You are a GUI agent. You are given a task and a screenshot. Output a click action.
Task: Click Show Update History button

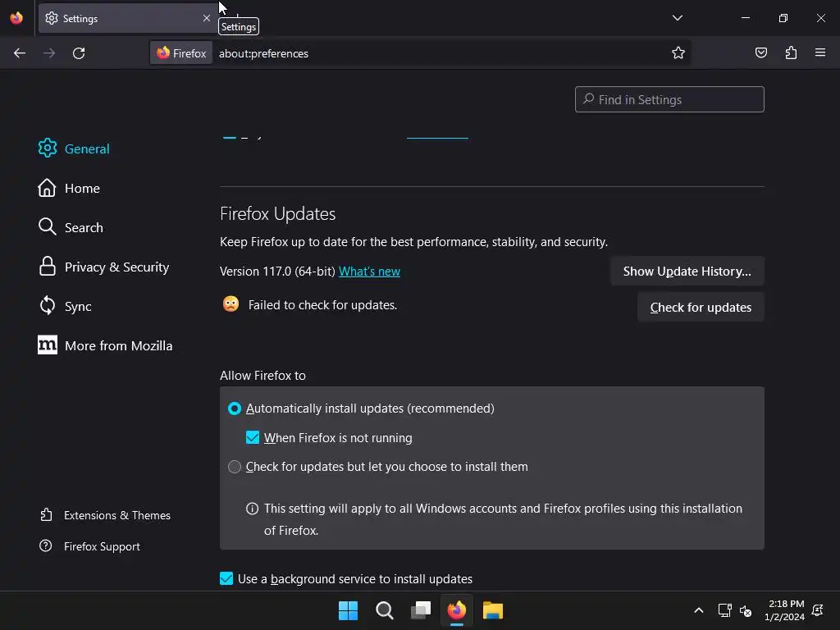(687, 271)
